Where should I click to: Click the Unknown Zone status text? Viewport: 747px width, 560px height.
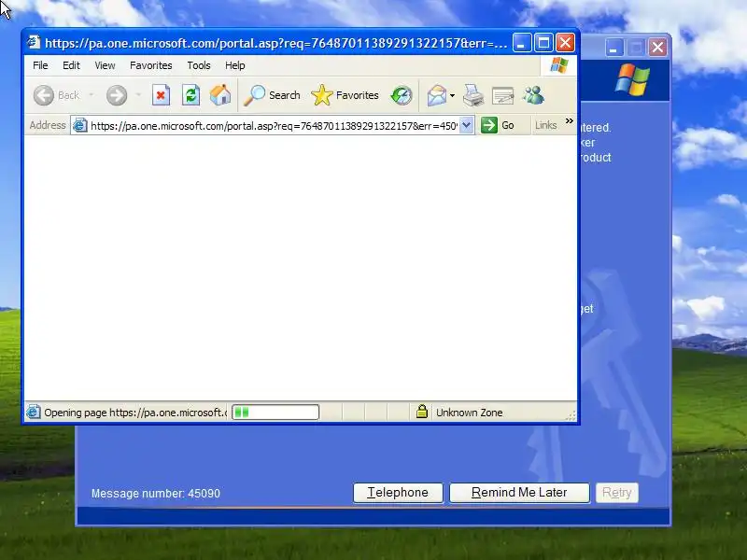pyautogui.click(x=469, y=413)
